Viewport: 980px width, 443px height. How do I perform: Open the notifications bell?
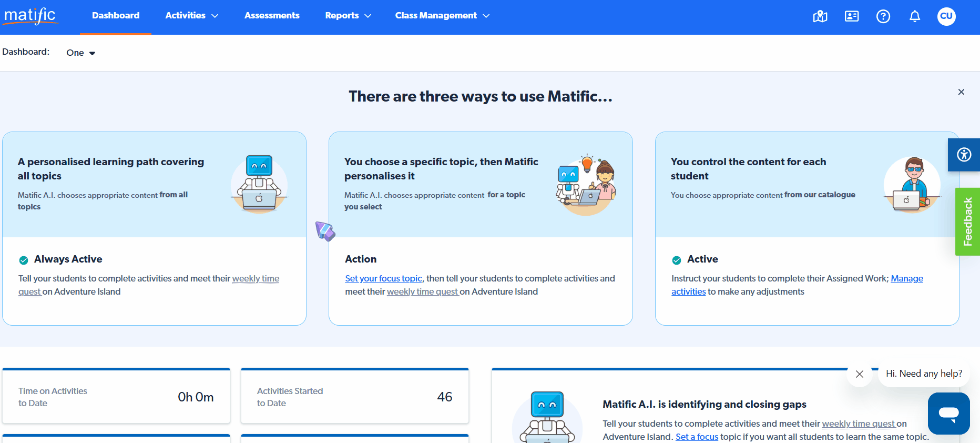[x=915, y=16]
